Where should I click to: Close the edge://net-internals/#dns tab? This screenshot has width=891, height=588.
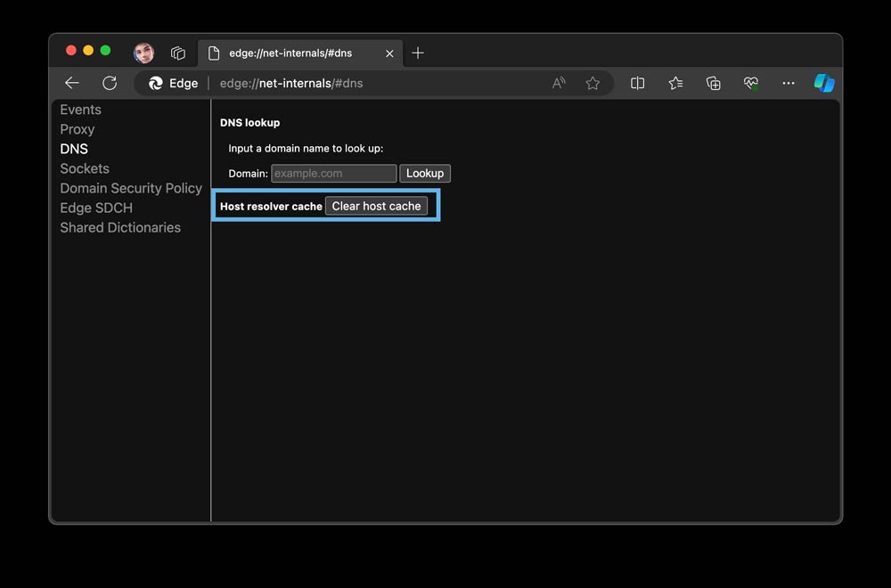(x=389, y=53)
